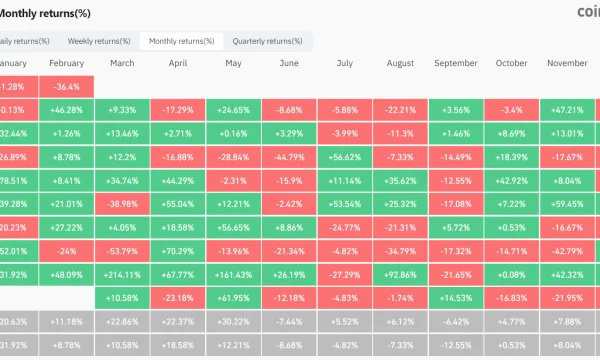Viewport: 600px width, 360px height.
Task: Click the August column header
Action: 400,63
